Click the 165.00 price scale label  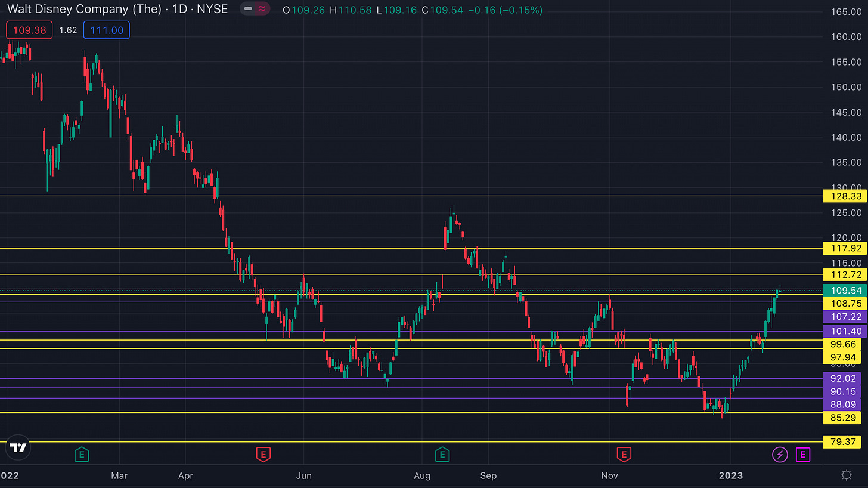point(846,11)
